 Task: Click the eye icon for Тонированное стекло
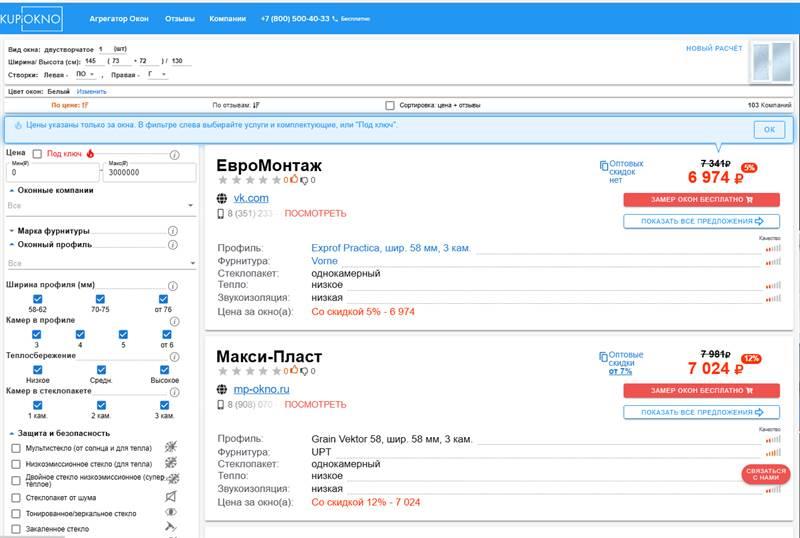(171, 511)
